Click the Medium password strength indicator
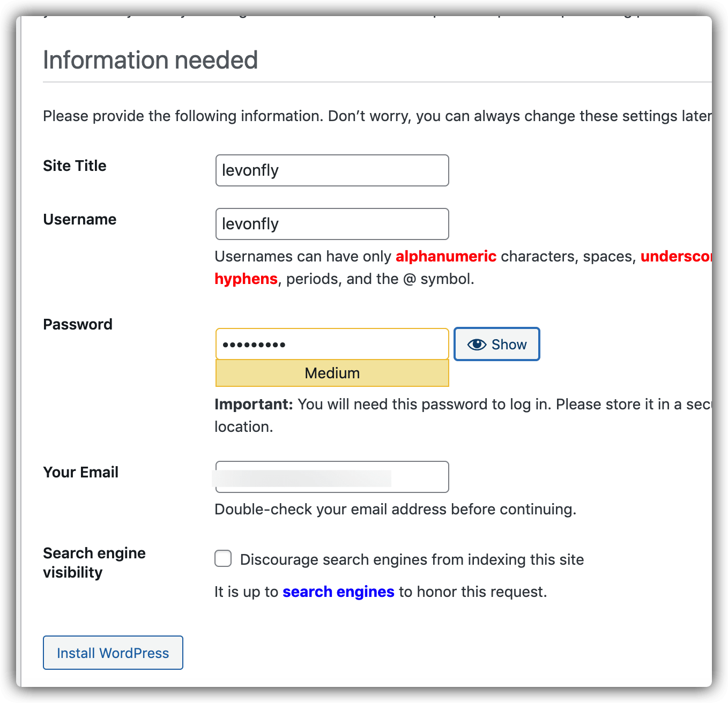This screenshot has height=703, width=728. coord(332,373)
